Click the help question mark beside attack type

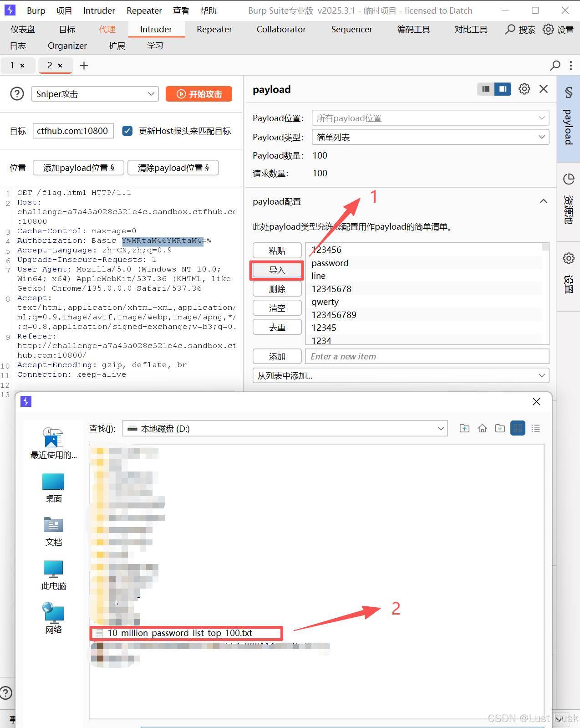point(17,94)
